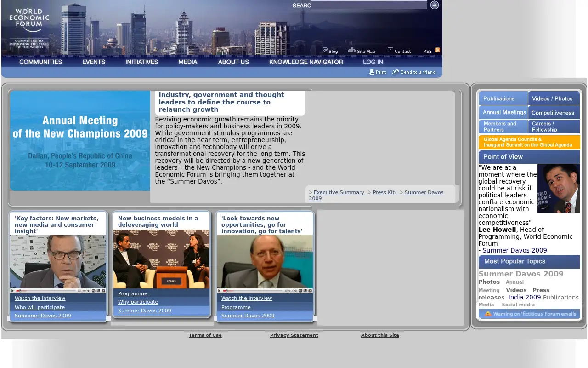
Task: Click the Send to a friend icon
Action: [x=396, y=72]
